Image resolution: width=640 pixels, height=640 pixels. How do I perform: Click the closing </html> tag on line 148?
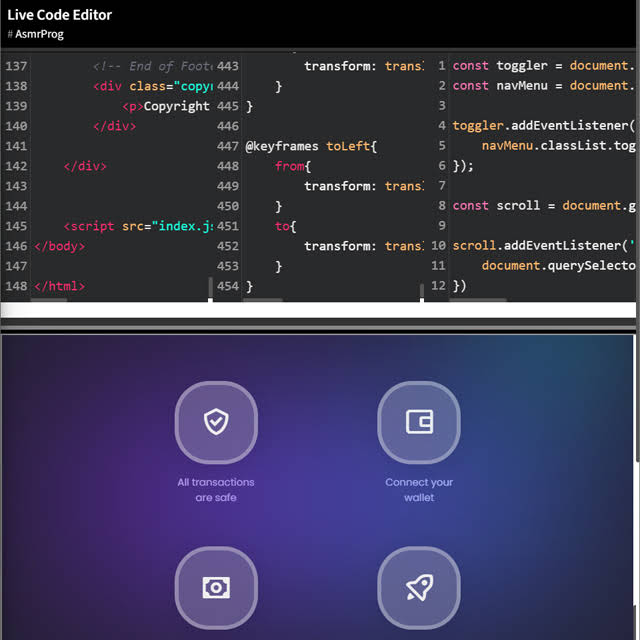[60, 286]
